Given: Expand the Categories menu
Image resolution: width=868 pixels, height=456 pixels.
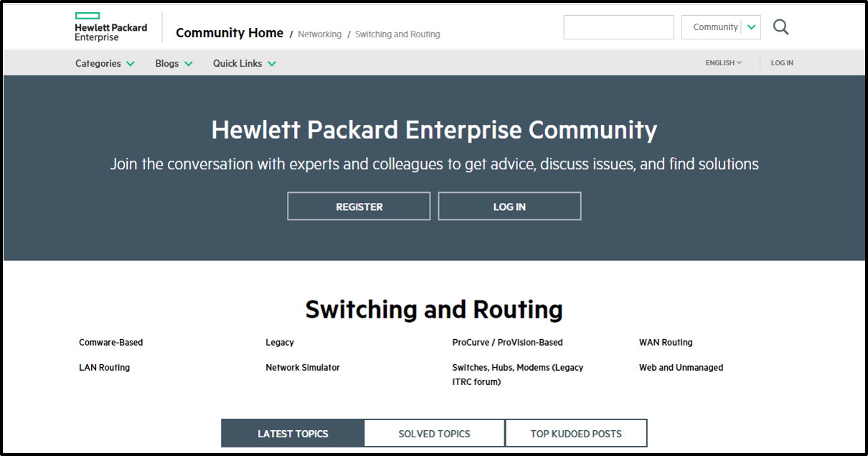Looking at the screenshot, I should pos(105,63).
